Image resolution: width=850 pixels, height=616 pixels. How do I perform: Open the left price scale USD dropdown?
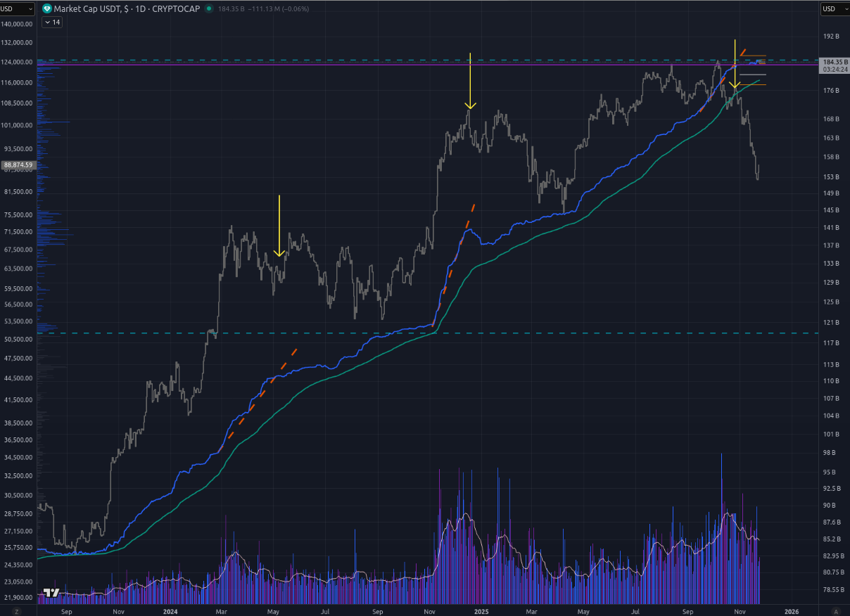tap(18, 9)
